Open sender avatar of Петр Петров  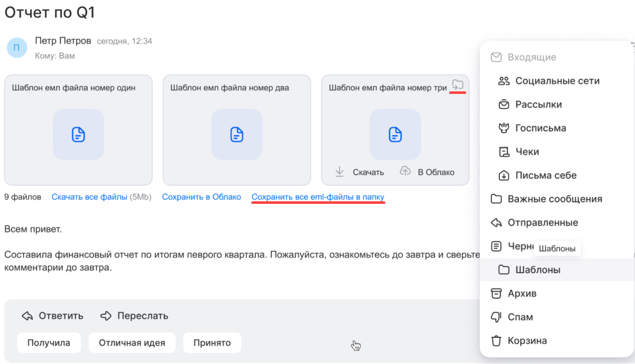tap(17, 48)
